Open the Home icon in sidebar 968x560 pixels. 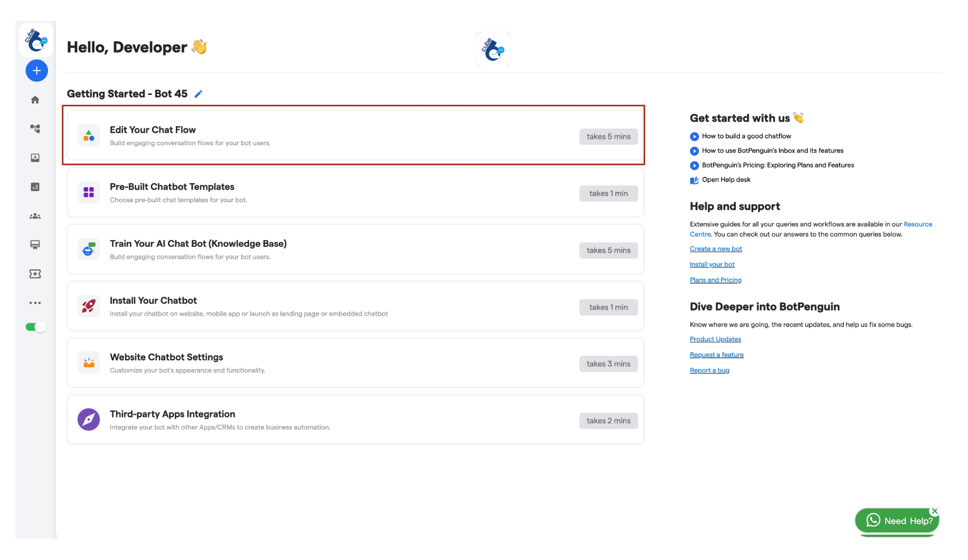(35, 100)
